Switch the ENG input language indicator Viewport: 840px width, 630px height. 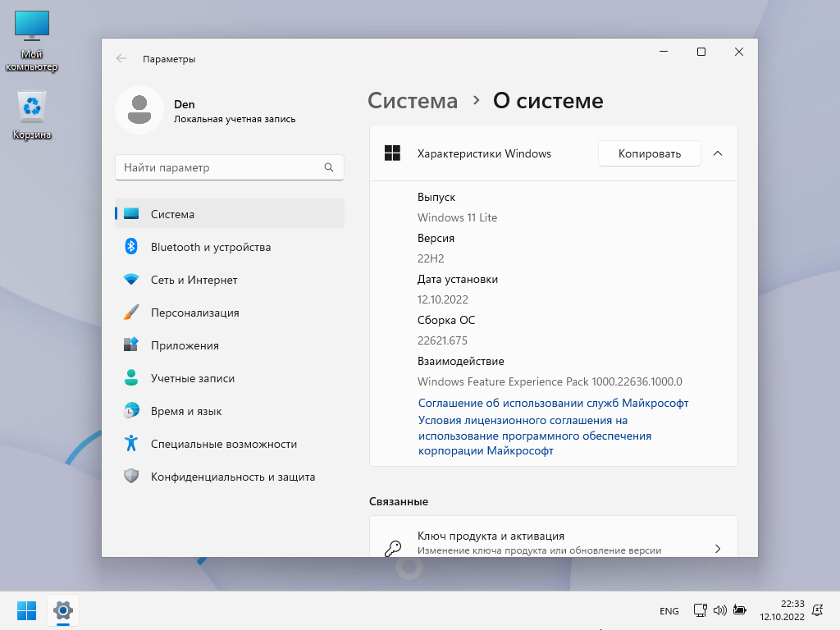coord(669,611)
